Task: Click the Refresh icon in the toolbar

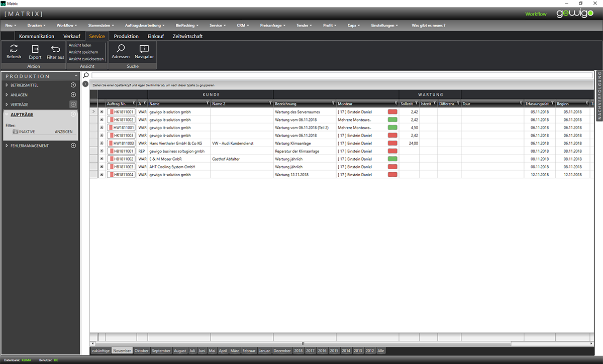Action: pyautogui.click(x=14, y=48)
